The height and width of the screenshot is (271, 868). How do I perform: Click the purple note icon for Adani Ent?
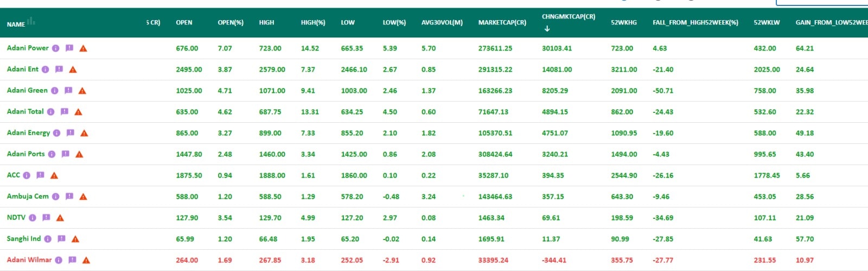click(x=59, y=69)
